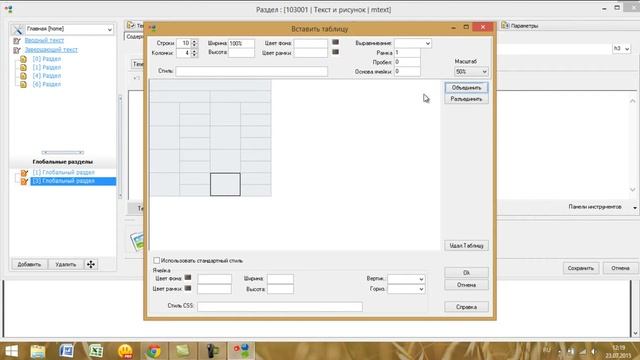Click Отмена in the insert table dialog
The height and width of the screenshot is (360, 640).
[x=466, y=285]
